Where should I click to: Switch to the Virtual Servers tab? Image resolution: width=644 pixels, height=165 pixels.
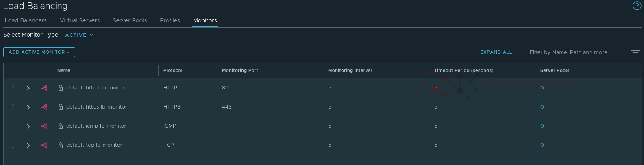click(x=80, y=20)
